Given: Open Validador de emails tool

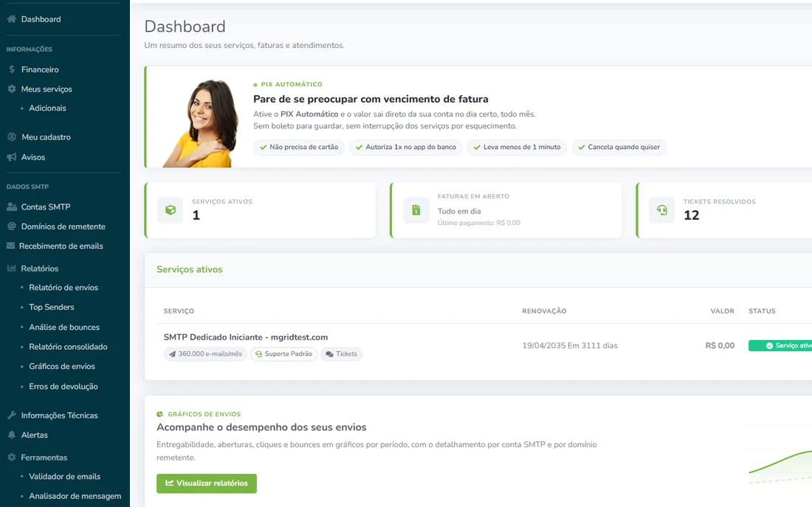Looking at the screenshot, I should (65, 477).
